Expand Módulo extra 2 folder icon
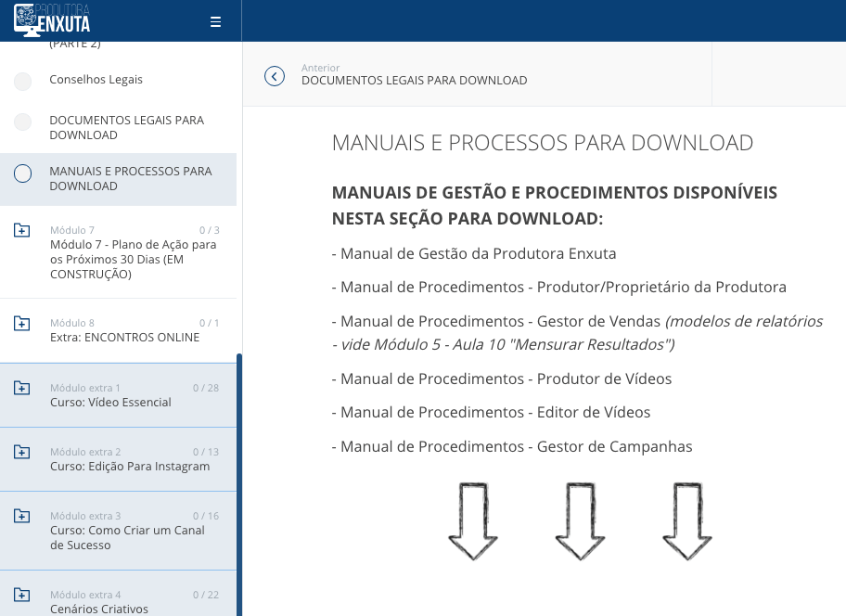This screenshot has width=846, height=616. coord(21,452)
